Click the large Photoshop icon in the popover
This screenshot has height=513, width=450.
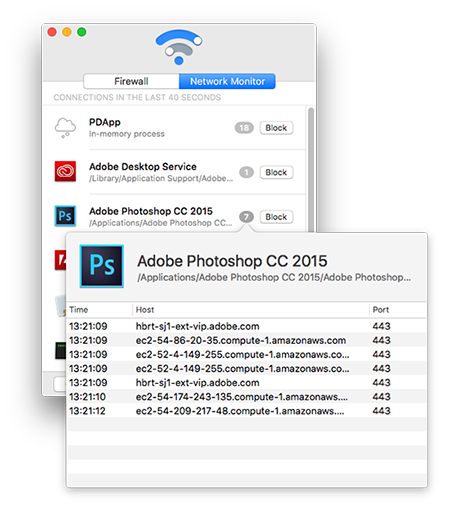click(102, 266)
